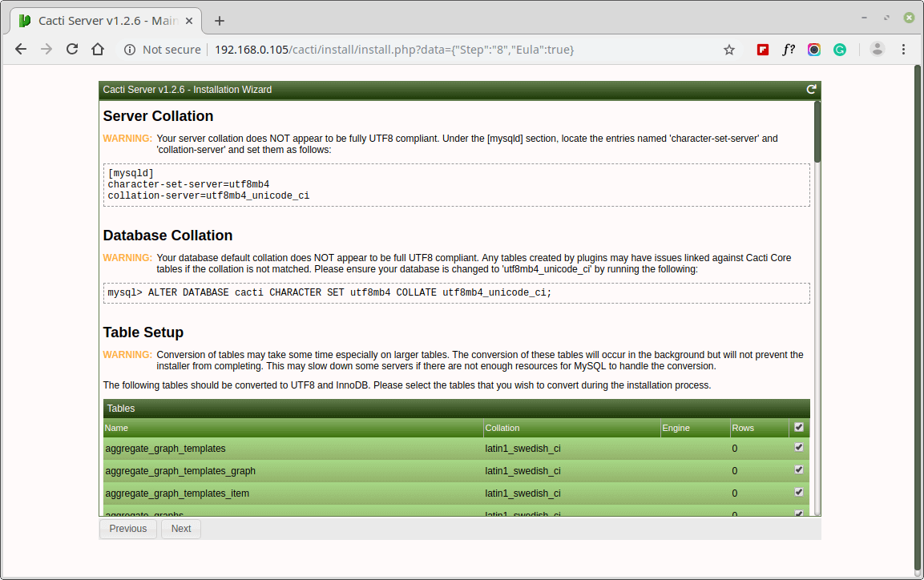924x580 pixels.
Task: Open the f? font finder extension
Action: pos(789,50)
